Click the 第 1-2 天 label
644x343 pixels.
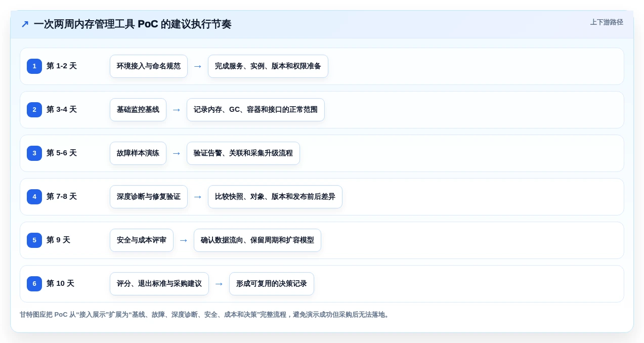coord(62,66)
